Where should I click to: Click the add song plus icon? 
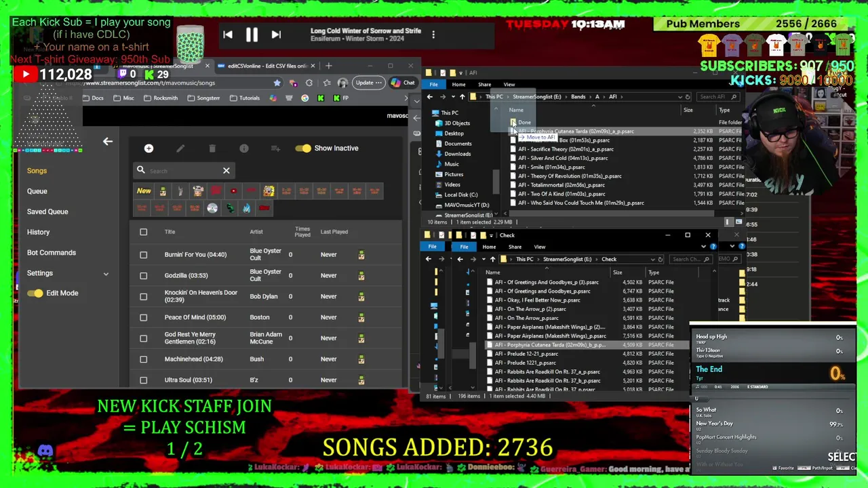(149, 148)
